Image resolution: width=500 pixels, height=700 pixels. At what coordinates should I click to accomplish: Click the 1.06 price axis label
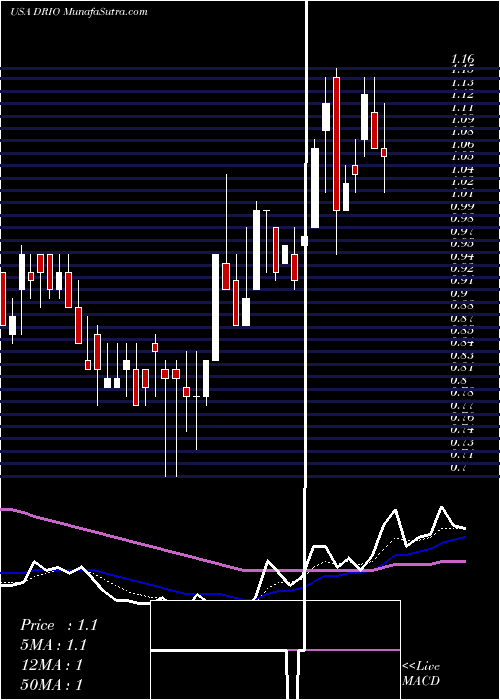462,144
